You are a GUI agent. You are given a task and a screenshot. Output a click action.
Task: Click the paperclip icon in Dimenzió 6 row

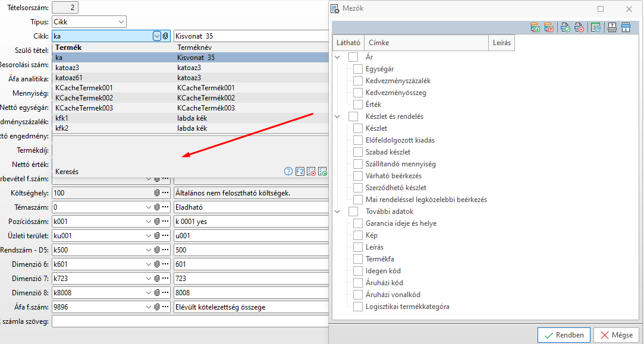[x=157, y=264]
